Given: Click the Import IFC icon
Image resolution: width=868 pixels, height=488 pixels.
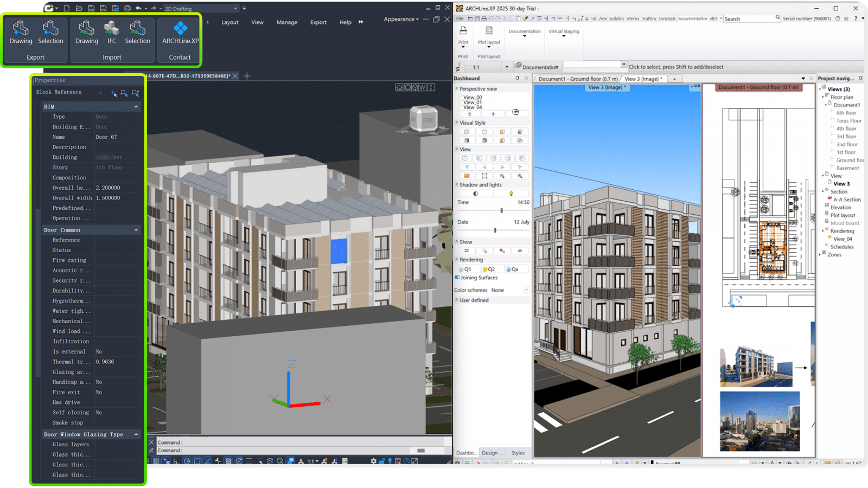Looking at the screenshot, I should 112,33.
